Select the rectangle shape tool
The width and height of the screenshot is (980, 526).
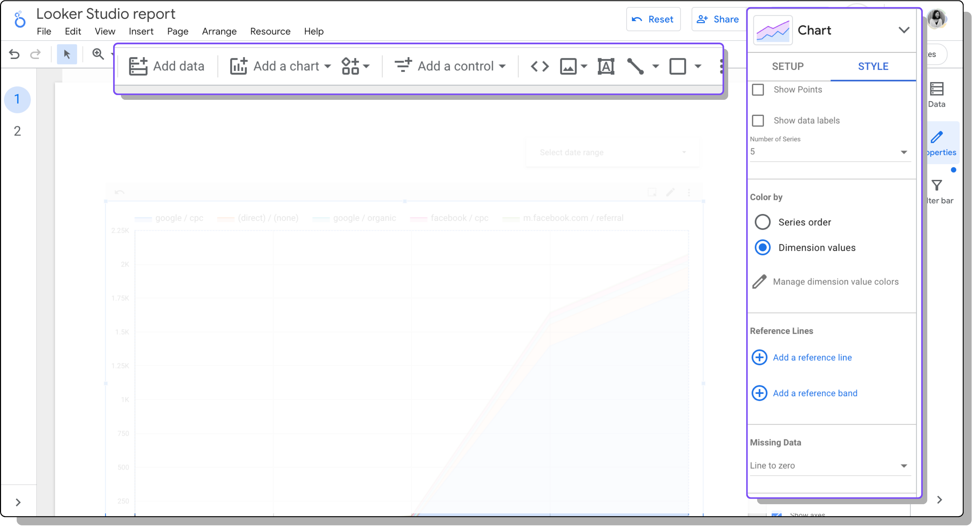coord(677,66)
